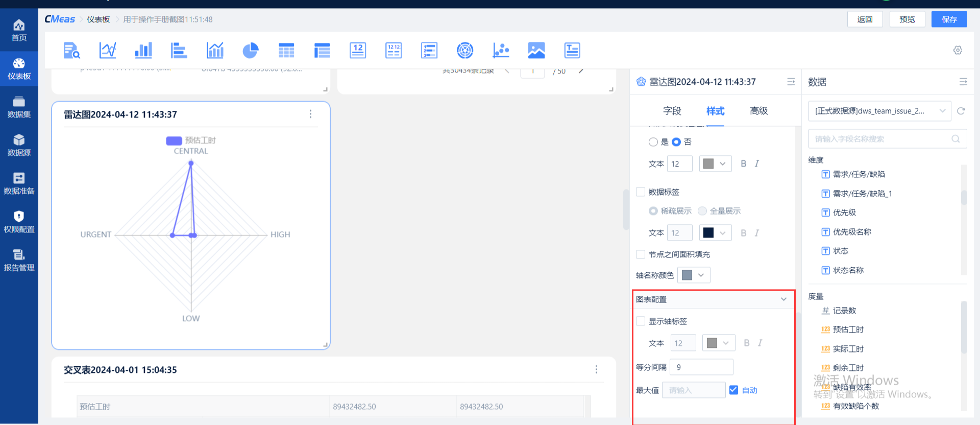Click 预估工时 legend in radar chart

pos(191,140)
